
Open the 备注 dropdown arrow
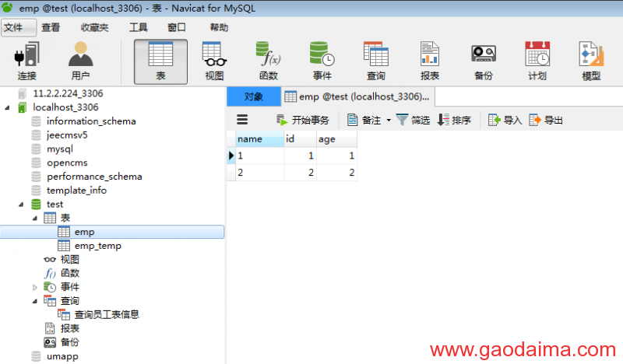[389, 120]
